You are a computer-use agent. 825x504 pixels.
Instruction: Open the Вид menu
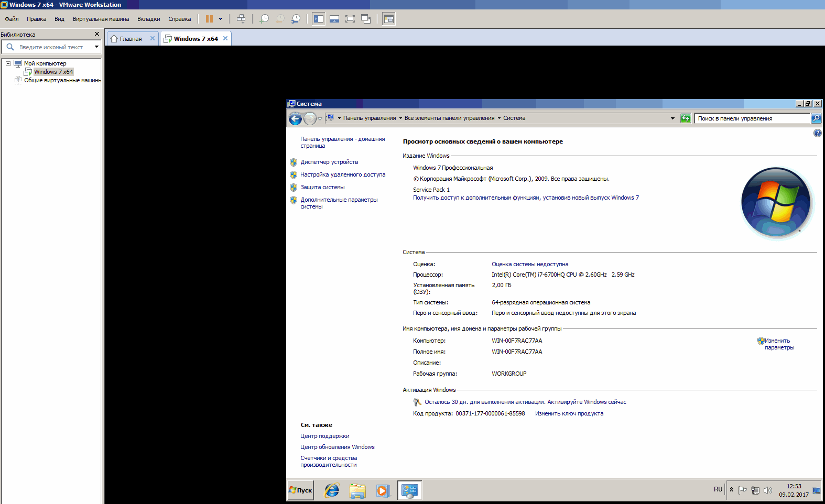click(x=59, y=19)
